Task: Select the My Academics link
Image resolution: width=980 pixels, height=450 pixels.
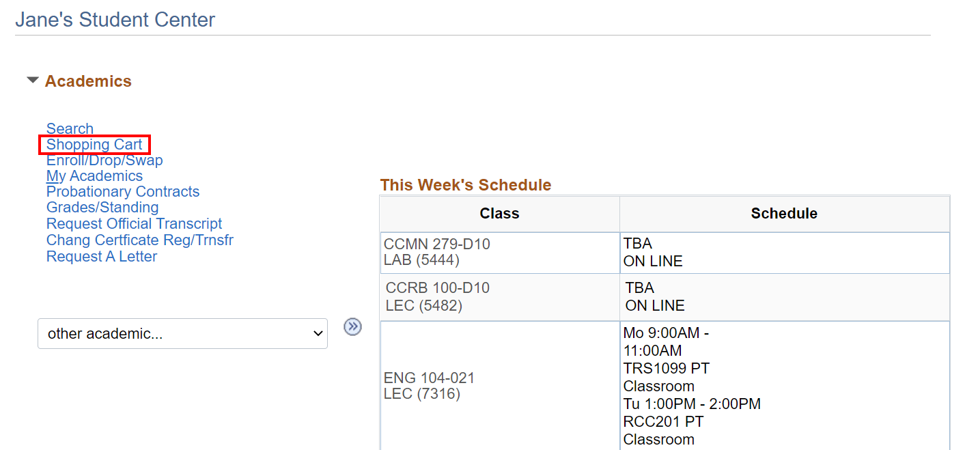Action: point(94,176)
